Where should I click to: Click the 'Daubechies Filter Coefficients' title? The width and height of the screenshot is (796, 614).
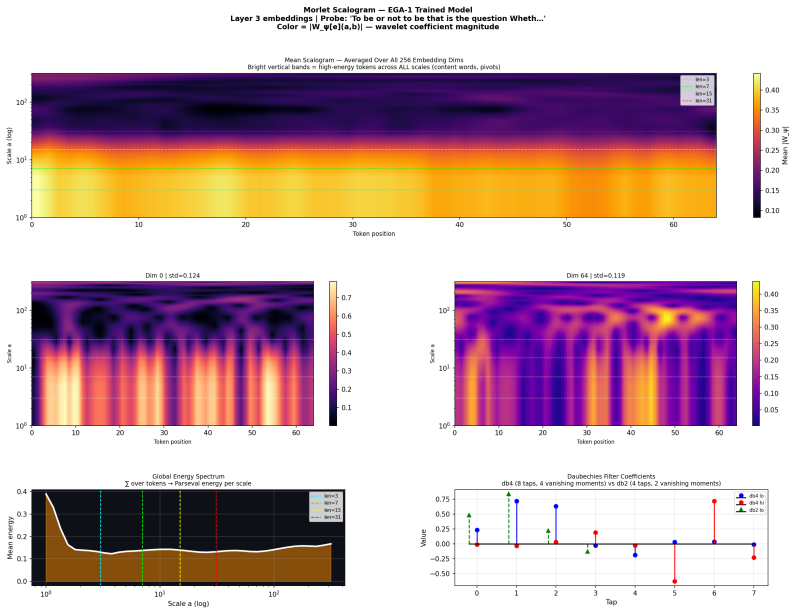(x=611, y=476)
